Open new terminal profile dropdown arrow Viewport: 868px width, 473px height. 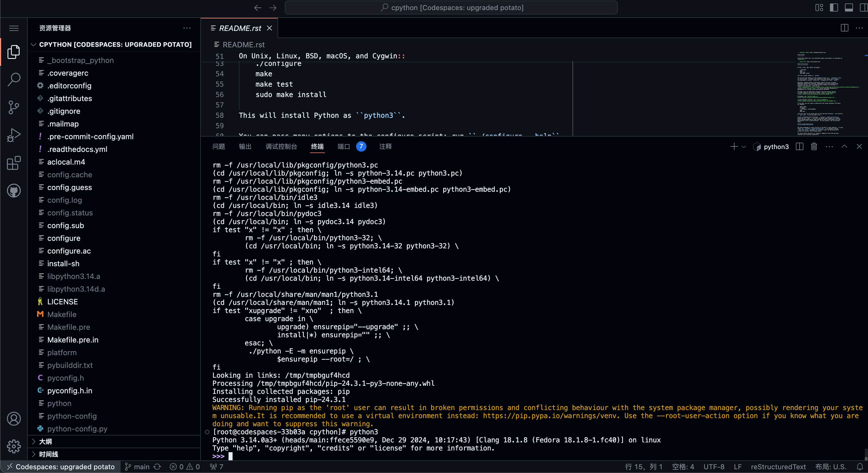click(744, 147)
